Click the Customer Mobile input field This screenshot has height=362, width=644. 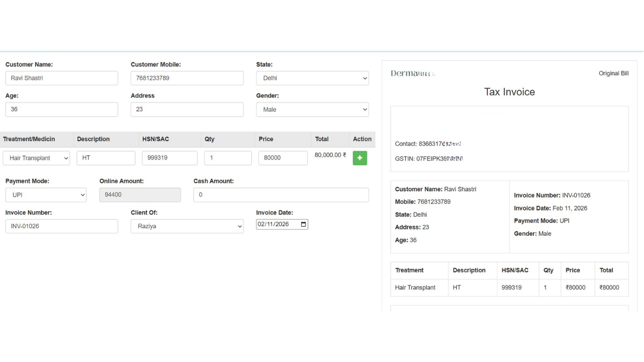coord(187,78)
